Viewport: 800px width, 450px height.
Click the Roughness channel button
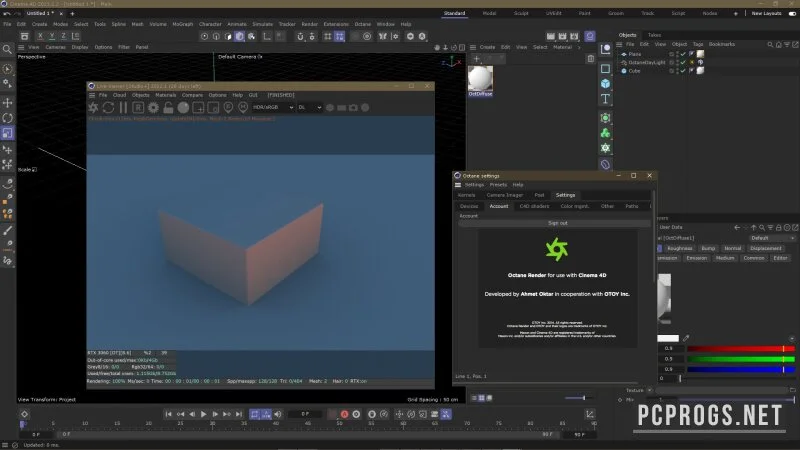680,248
